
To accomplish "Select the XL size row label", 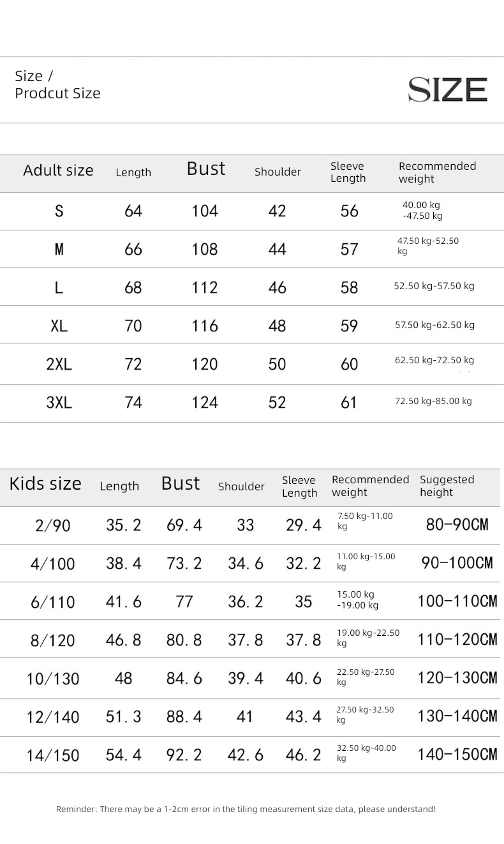I will (x=59, y=326).
